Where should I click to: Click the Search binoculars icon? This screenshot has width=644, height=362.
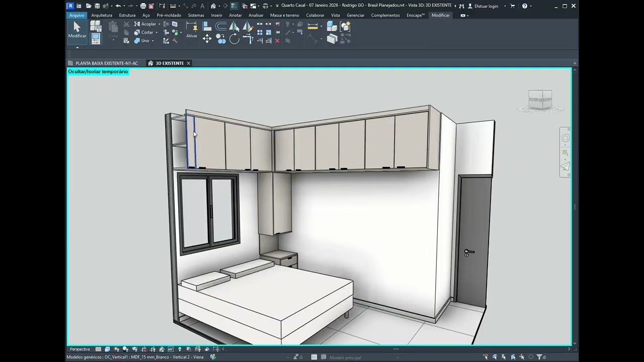[461, 6]
